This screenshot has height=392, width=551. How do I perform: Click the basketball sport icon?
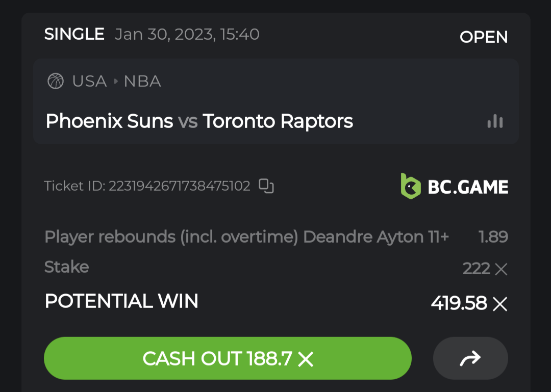(56, 81)
